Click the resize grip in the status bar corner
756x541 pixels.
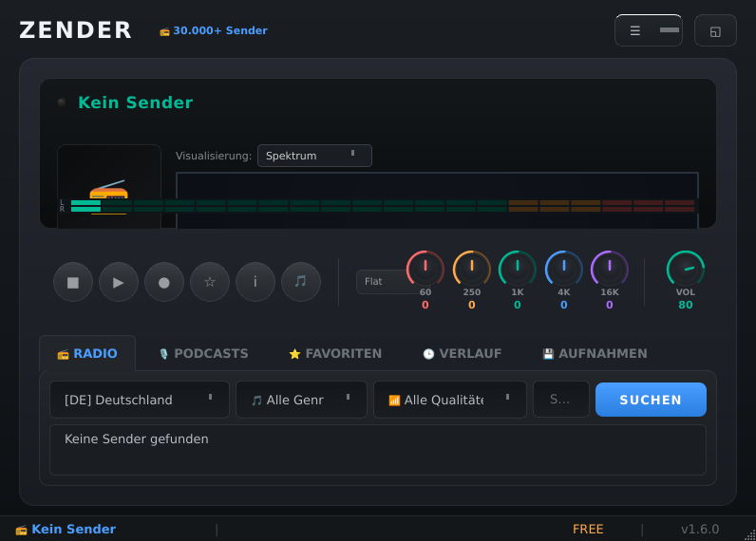[750, 535]
